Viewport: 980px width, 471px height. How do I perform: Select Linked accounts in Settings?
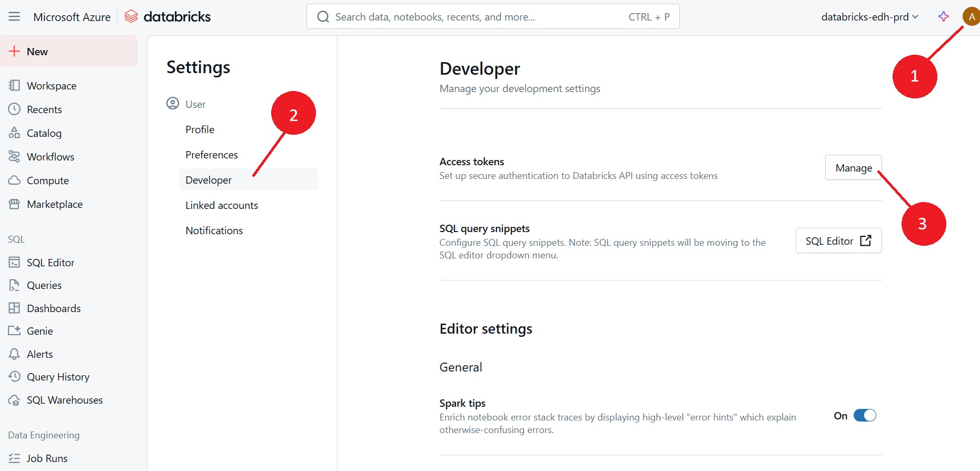point(249,205)
